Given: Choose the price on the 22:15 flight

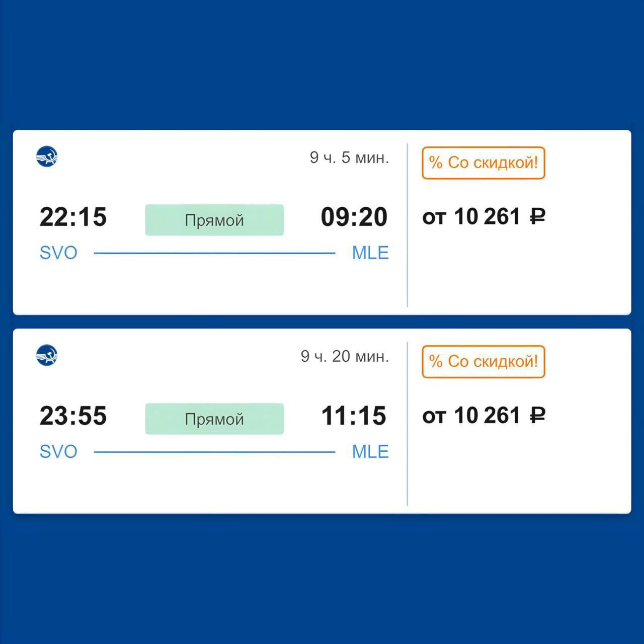Looking at the screenshot, I should (x=484, y=217).
